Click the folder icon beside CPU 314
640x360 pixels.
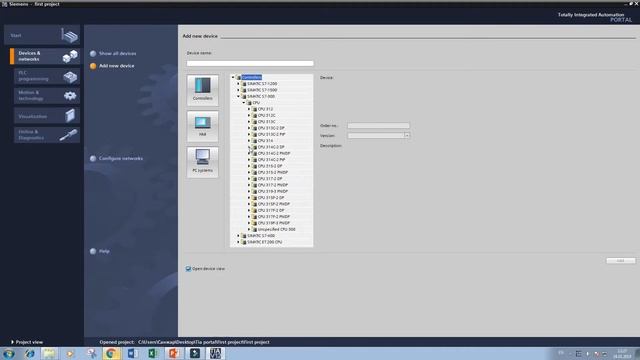coord(254,141)
